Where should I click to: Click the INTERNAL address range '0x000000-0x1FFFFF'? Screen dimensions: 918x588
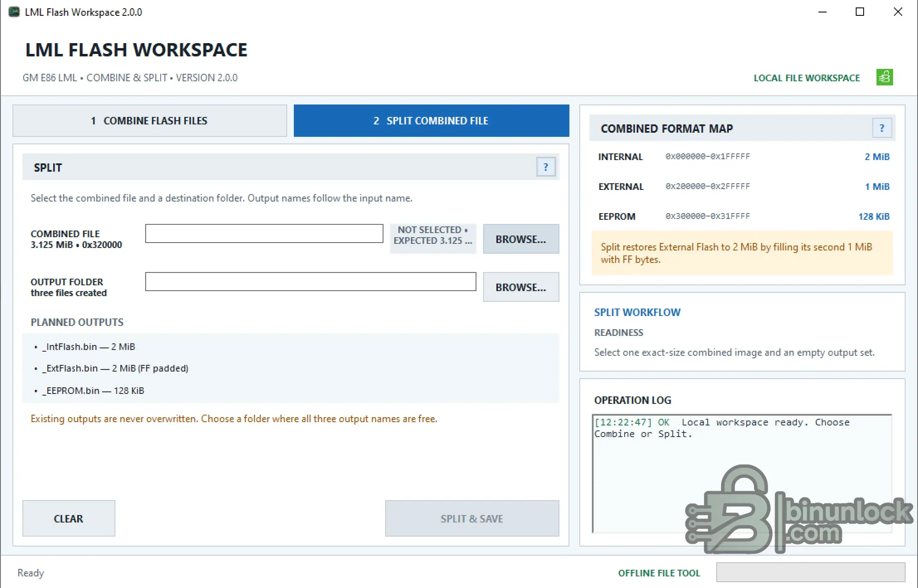[708, 157]
